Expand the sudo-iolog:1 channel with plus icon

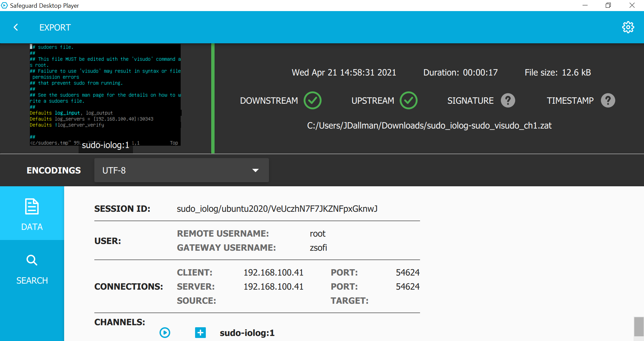click(x=200, y=333)
